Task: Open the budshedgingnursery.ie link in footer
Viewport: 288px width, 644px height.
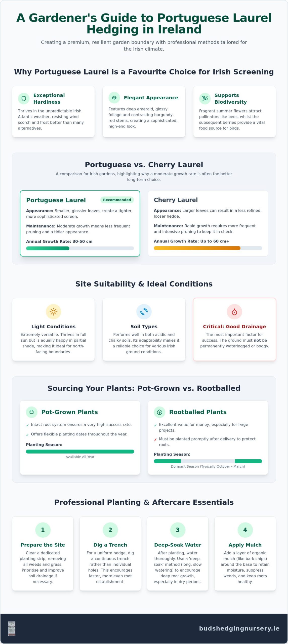Action: 239,628
